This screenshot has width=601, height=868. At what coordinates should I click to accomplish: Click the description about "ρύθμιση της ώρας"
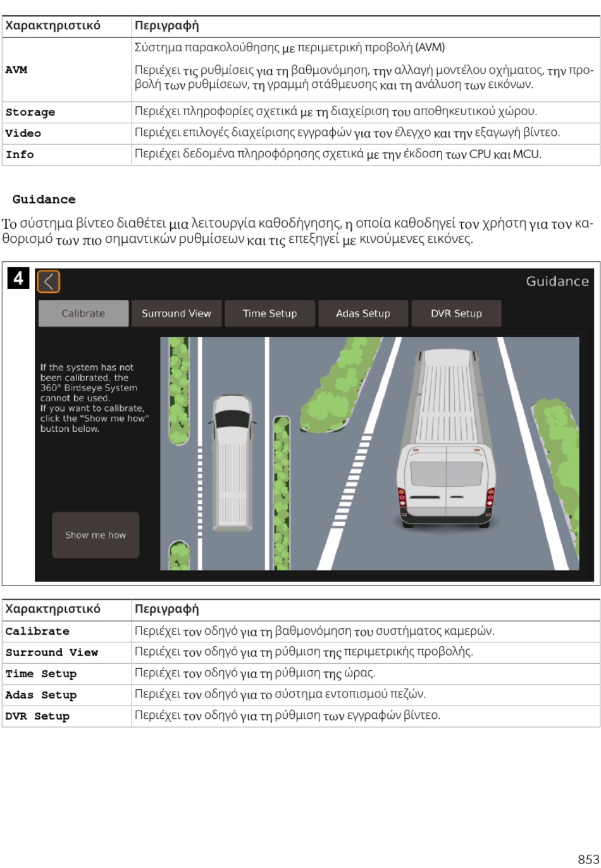[x=255, y=673]
